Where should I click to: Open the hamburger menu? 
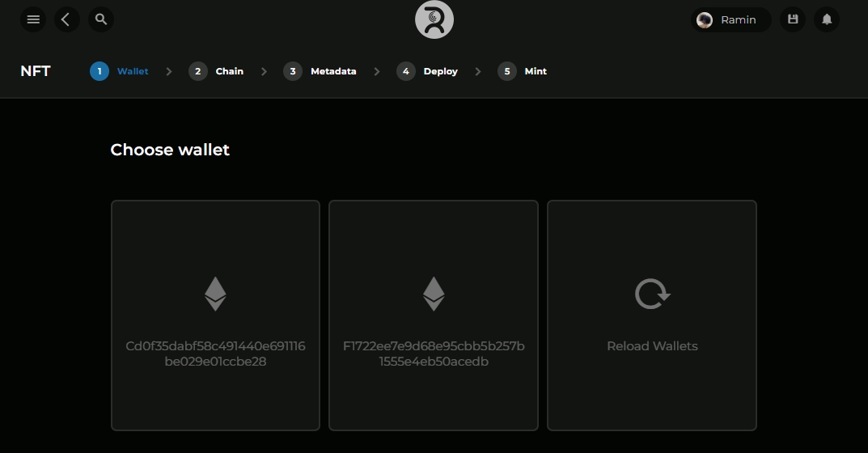(x=33, y=19)
